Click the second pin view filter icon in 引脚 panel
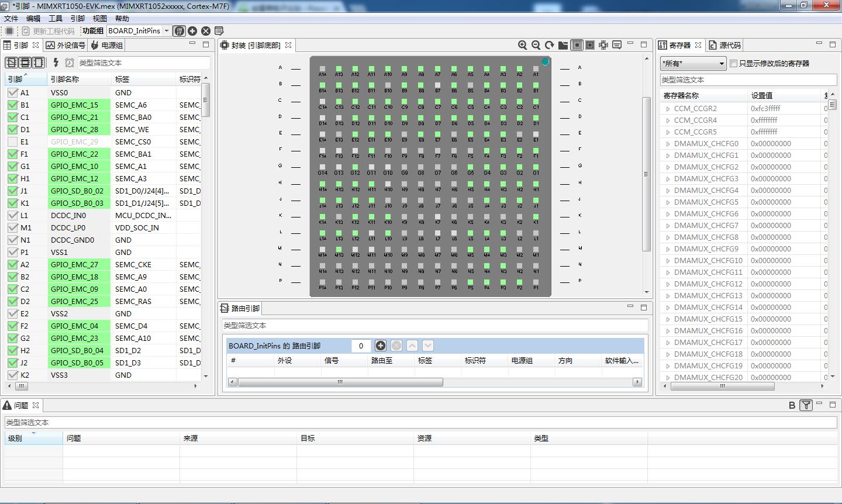 click(25, 63)
